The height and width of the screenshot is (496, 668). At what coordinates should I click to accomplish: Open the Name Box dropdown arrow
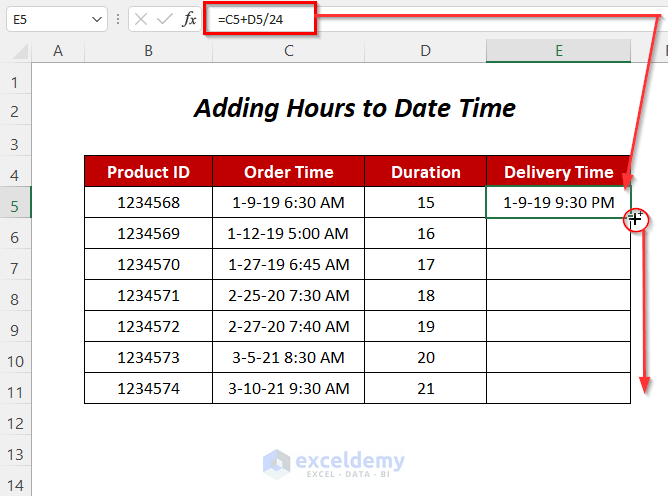pos(97,20)
